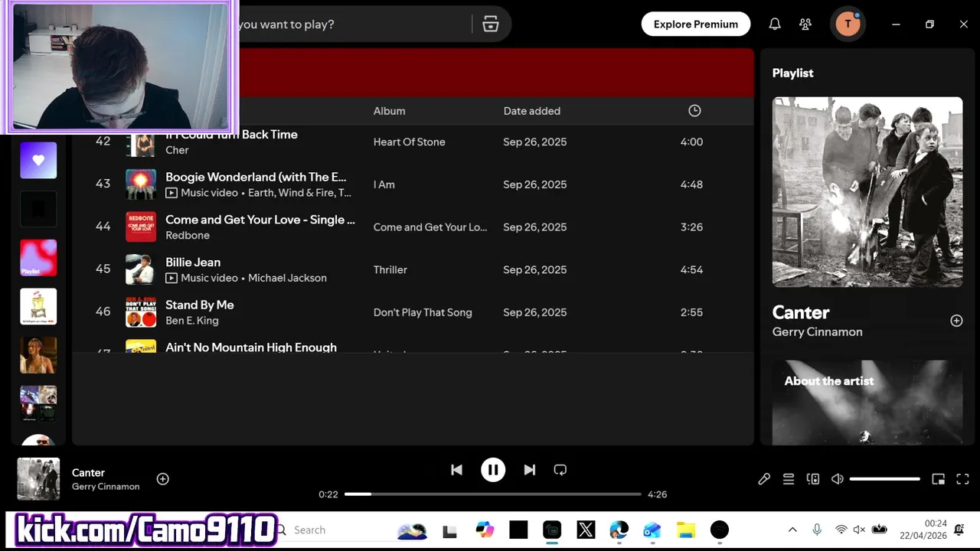Image resolution: width=980 pixels, height=551 pixels.
Task: Open the Redbone artist link
Action: click(188, 236)
